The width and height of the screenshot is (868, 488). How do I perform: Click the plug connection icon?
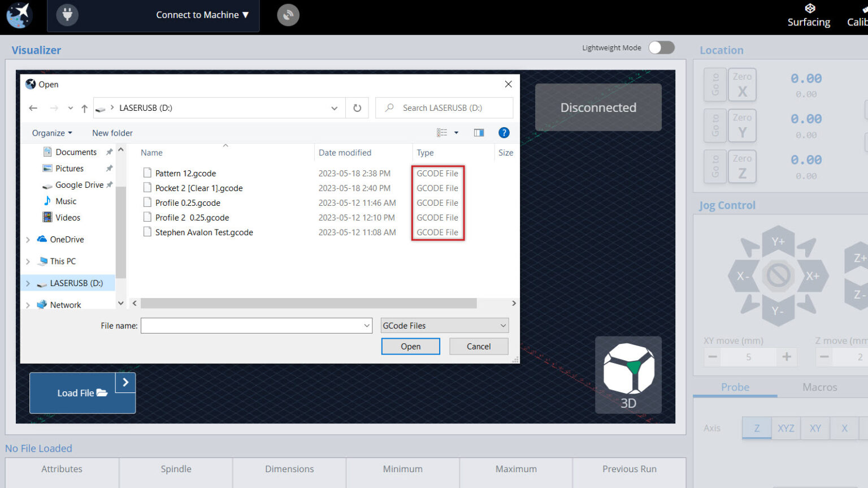(x=67, y=15)
